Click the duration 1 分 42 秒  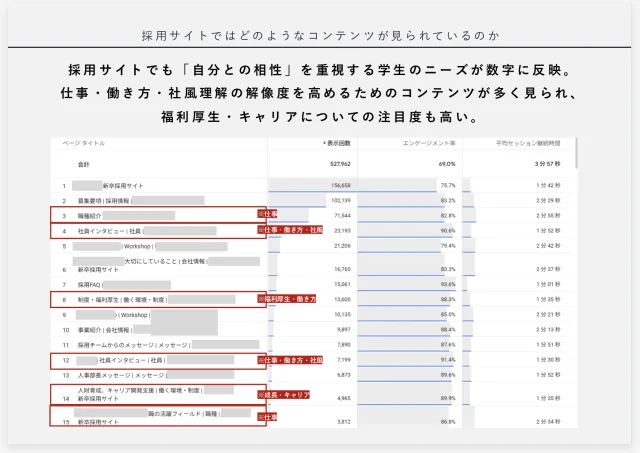(x=548, y=185)
